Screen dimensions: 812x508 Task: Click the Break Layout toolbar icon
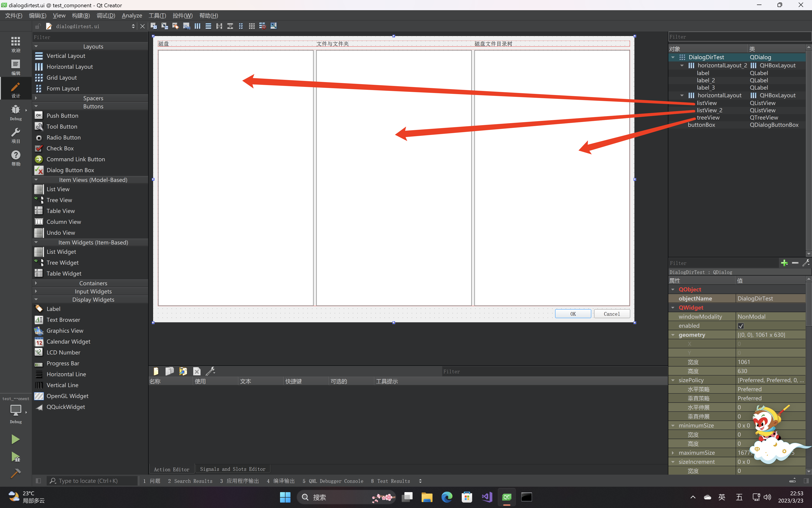[263, 26]
